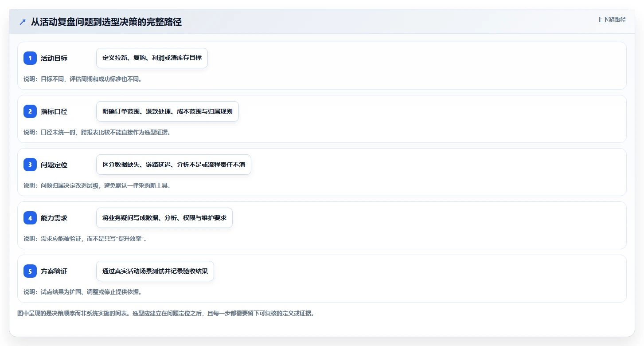Click the arrow icon beside the title
The image size is (644, 346).
(23, 22)
